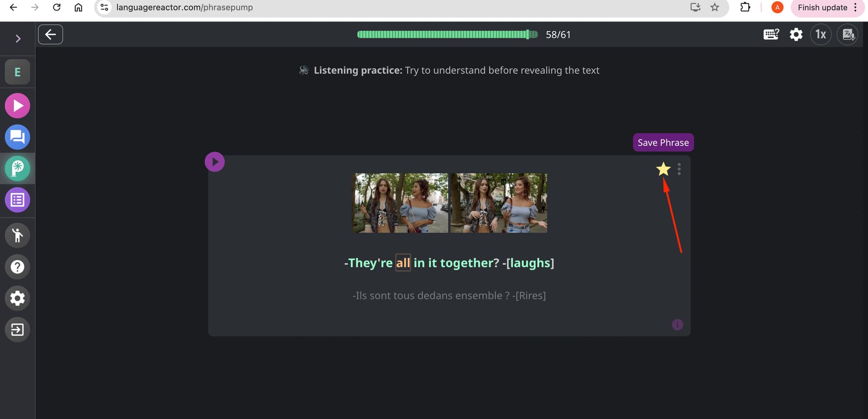Click the first video thumbnail
This screenshot has width=868, height=419.
401,203
